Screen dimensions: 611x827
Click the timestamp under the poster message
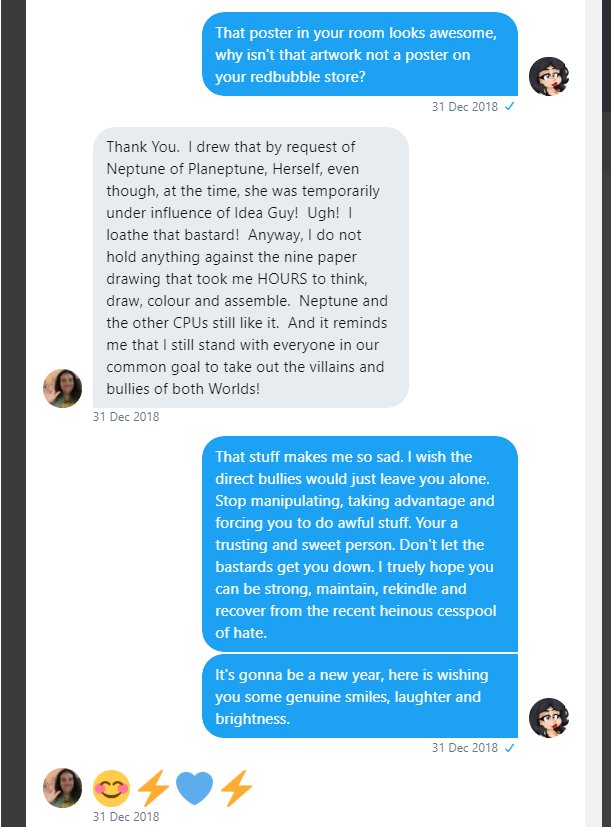pyautogui.click(x=465, y=106)
